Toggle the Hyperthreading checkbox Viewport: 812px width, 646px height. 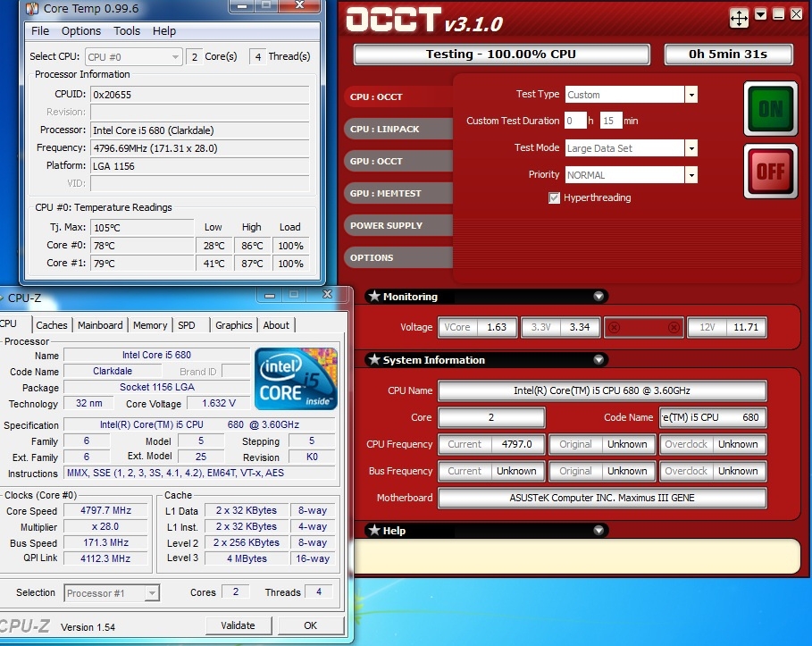click(554, 197)
